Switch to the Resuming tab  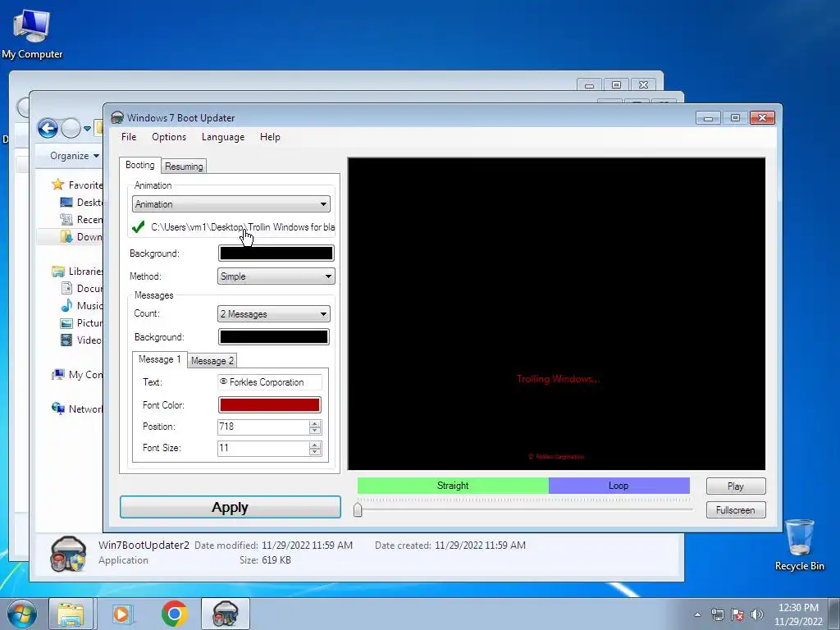click(x=184, y=166)
